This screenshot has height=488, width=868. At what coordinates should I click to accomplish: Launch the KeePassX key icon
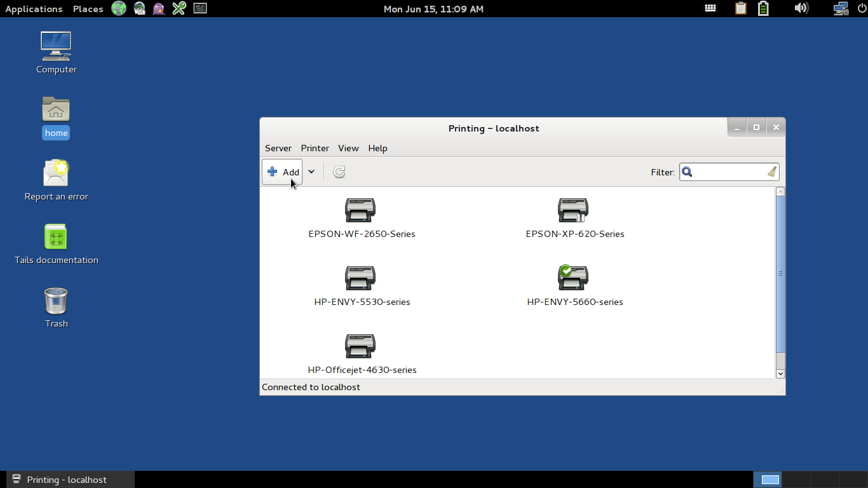click(x=179, y=8)
